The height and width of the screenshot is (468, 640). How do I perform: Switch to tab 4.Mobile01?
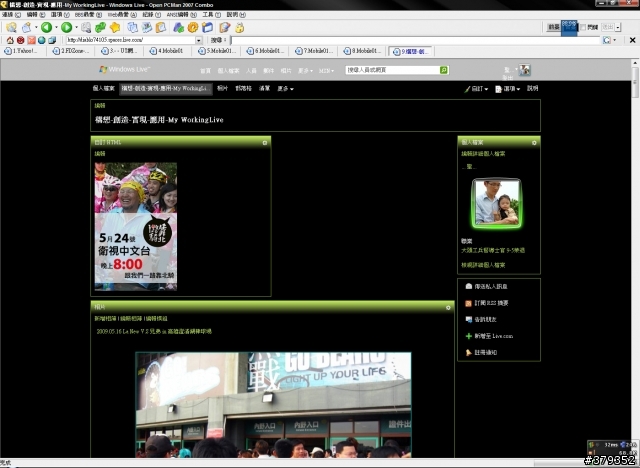(x=167, y=51)
